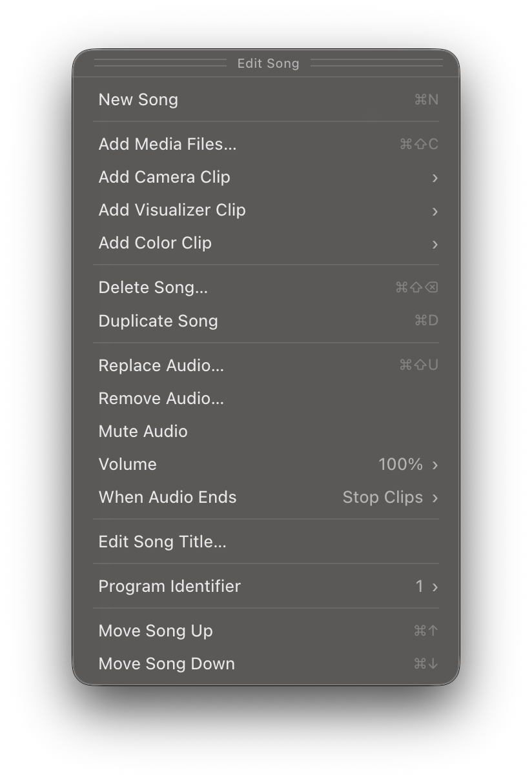
Task: Select Remove Audio
Action: 161,398
